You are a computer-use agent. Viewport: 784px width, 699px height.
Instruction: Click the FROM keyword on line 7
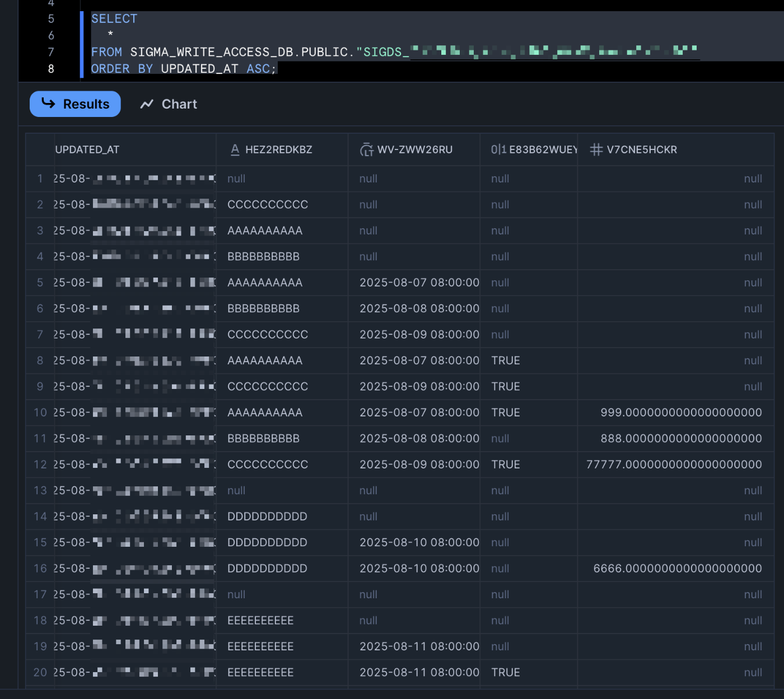(106, 52)
